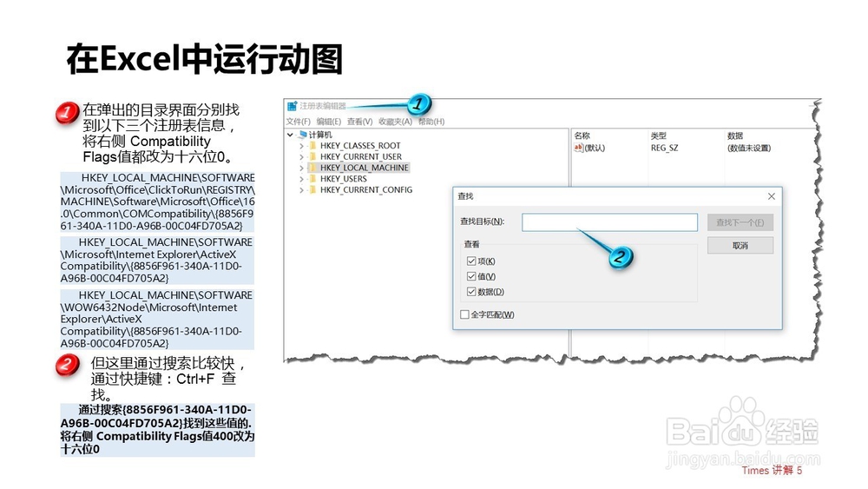The width and height of the screenshot is (868, 489).
Task: Open the 收藏夹(A) menu
Action: tap(395, 122)
